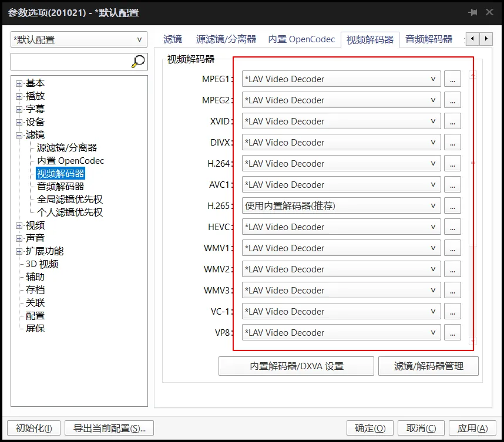Open the ellipsis options next to VP8 decoder
The width and height of the screenshot is (504, 442).
point(452,332)
